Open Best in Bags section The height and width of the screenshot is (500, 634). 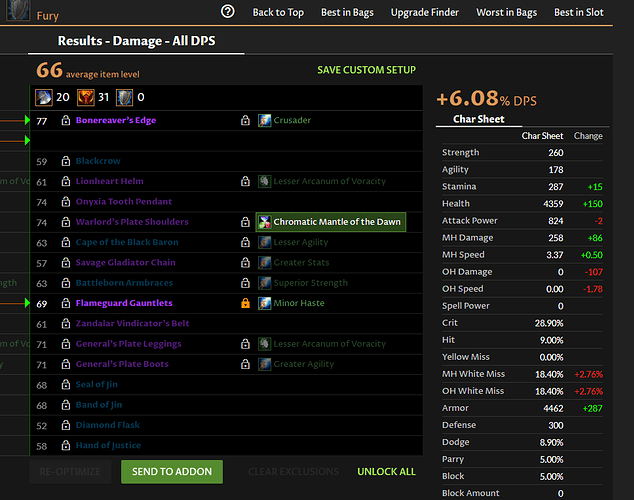pyautogui.click(x=347, y=13)
